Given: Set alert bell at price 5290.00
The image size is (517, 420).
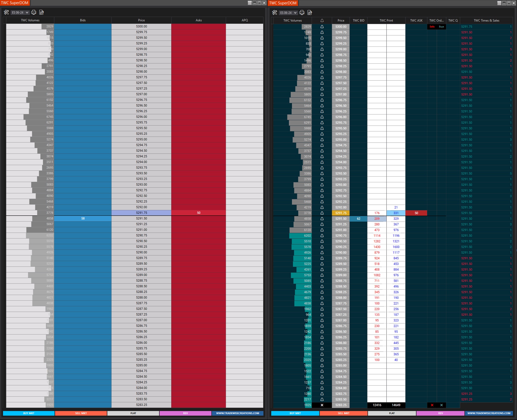Looking at the screenshot, I should tap(322, 252).
